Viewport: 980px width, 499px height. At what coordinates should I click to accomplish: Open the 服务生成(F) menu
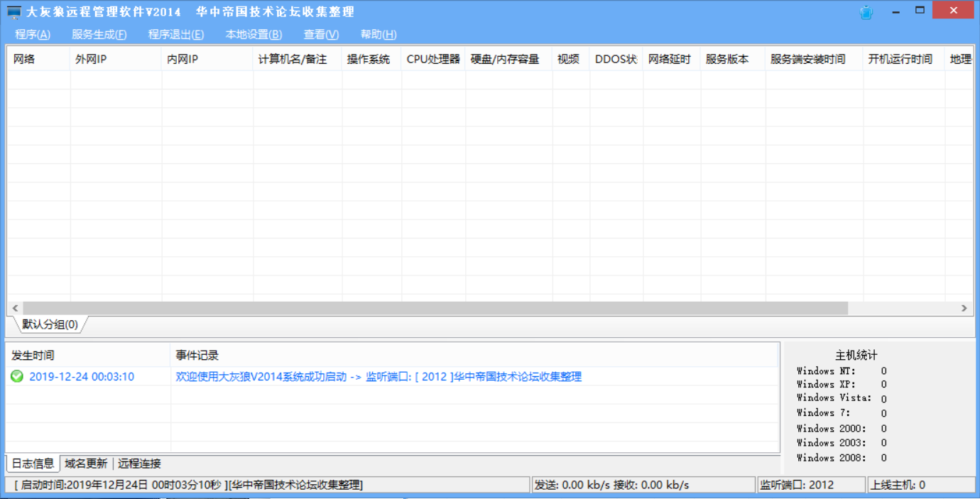pyautogui.click(x=99, y=34)
